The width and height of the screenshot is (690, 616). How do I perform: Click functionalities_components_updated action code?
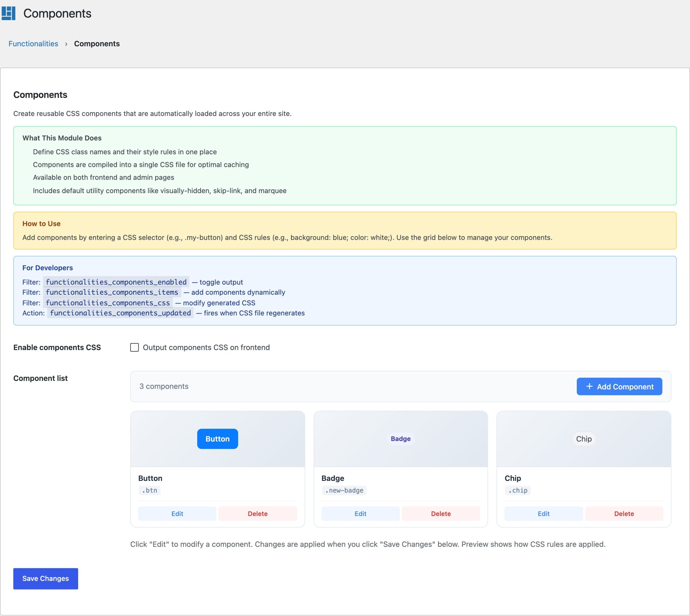pos(120,313)
